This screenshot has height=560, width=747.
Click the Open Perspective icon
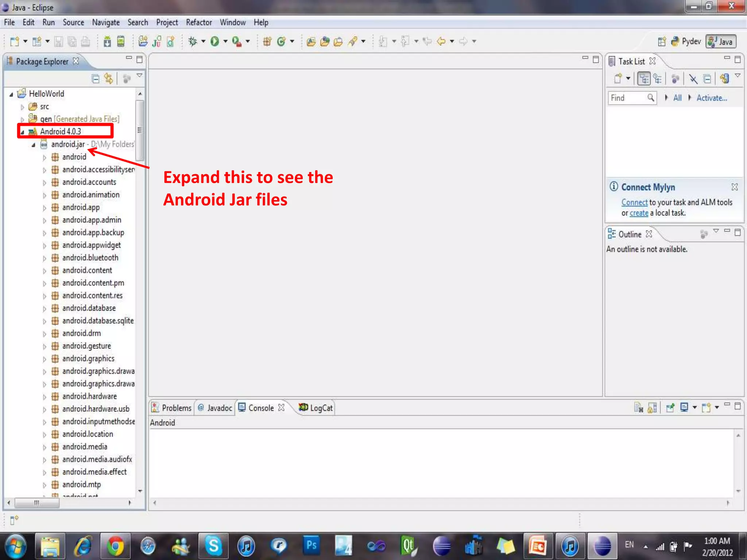tap(662, 42)
